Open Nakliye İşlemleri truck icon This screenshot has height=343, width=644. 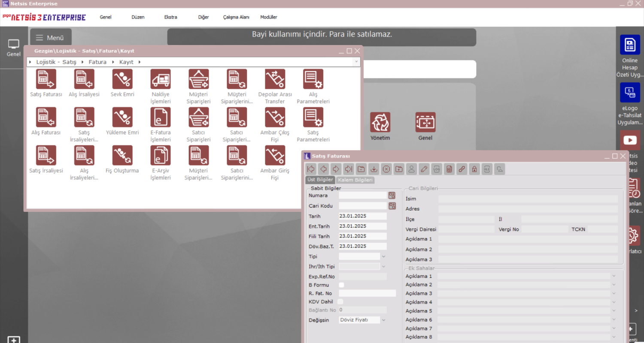point(161,79)
